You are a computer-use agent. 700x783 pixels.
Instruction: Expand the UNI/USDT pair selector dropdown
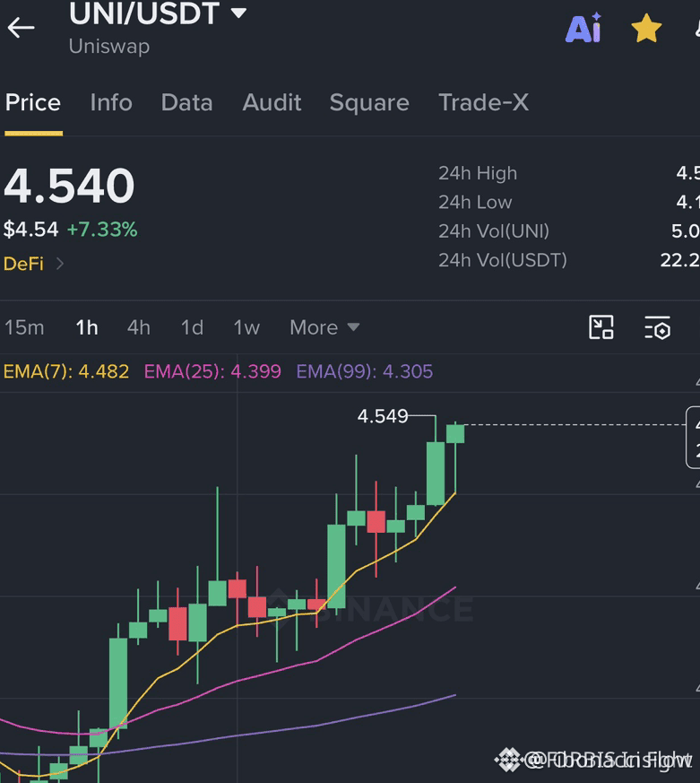[238, 13]
